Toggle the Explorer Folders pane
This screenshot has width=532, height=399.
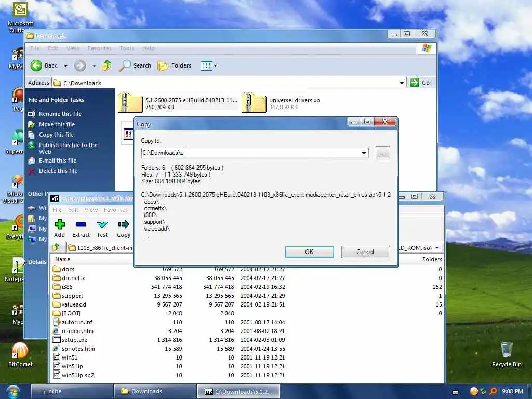pyautogui.click(x=175, y=65)
